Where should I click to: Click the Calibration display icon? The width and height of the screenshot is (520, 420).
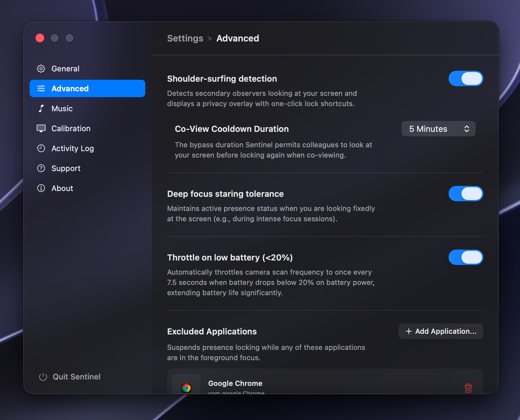[41, 128]
